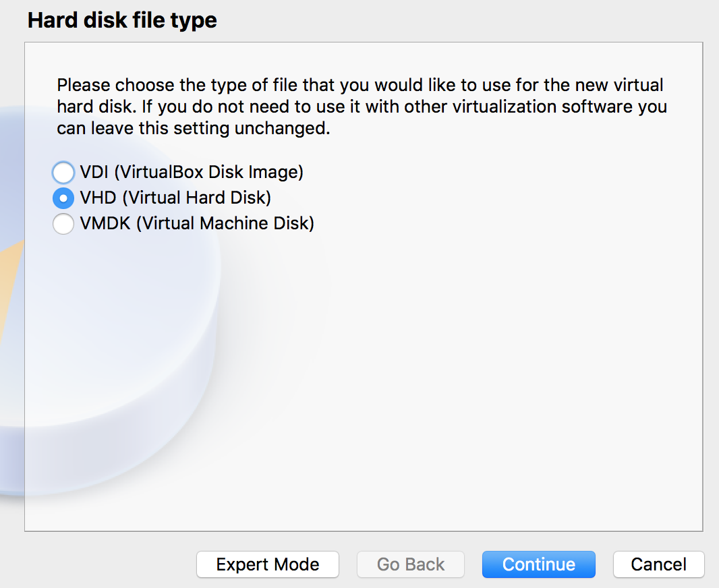Click the "Hard disk file type" heading
This screenshot has height=588, width=719.
click(x=123, y=21)
